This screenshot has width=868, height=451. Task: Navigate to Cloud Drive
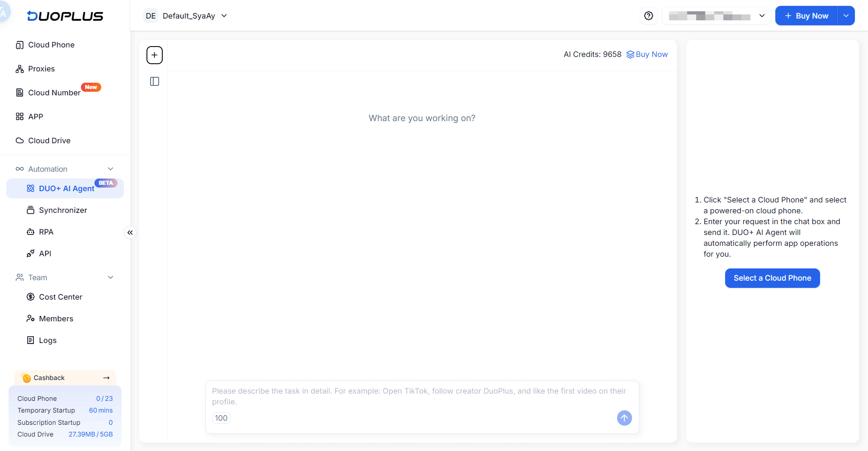[49, 141]
